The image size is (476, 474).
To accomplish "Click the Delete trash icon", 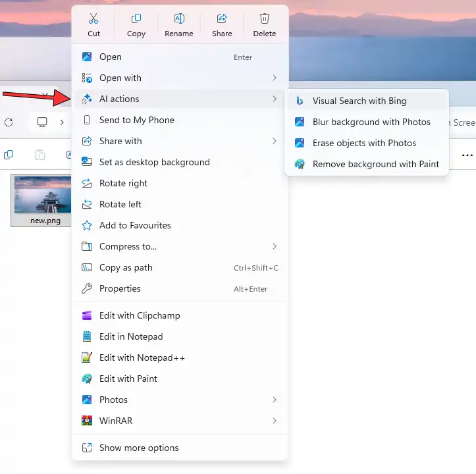I will 265,20.
